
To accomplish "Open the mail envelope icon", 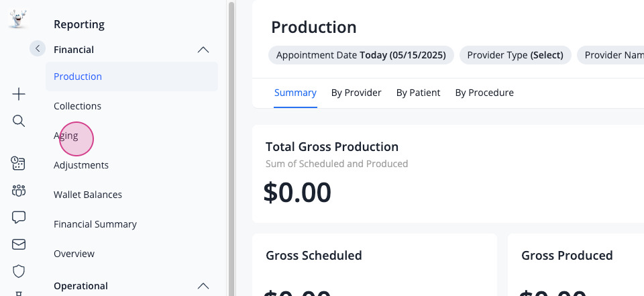I will (x=19, y=244).
